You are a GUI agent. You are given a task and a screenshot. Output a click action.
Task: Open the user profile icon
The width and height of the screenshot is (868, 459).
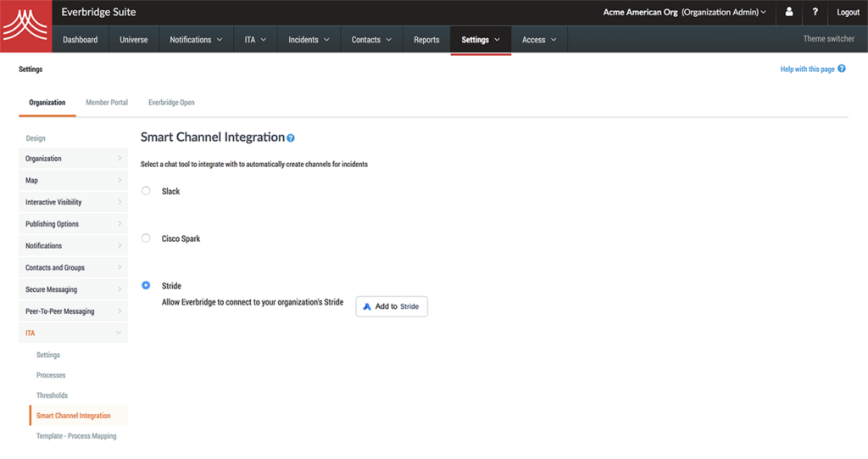(789, 12)
